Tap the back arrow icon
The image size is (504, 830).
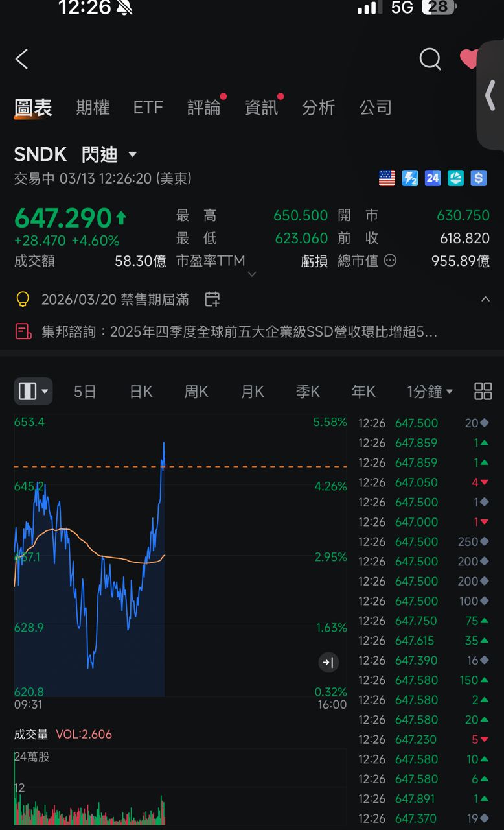click(x=22, y=60)
